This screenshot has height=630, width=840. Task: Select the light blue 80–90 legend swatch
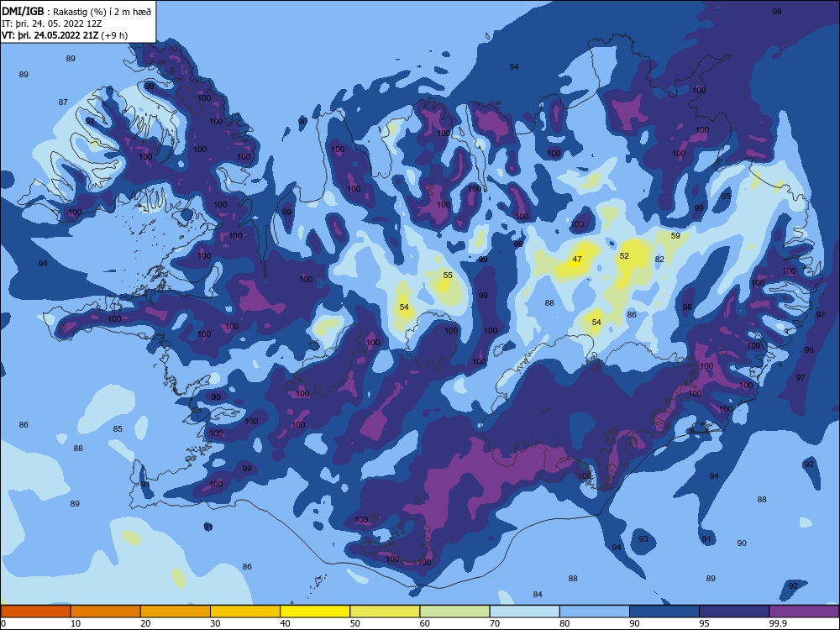[595, 612]
